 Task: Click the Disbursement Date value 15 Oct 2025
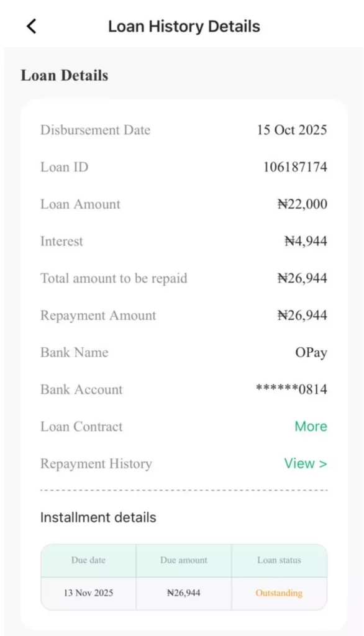pyautogui.click(x=291, y=130)
